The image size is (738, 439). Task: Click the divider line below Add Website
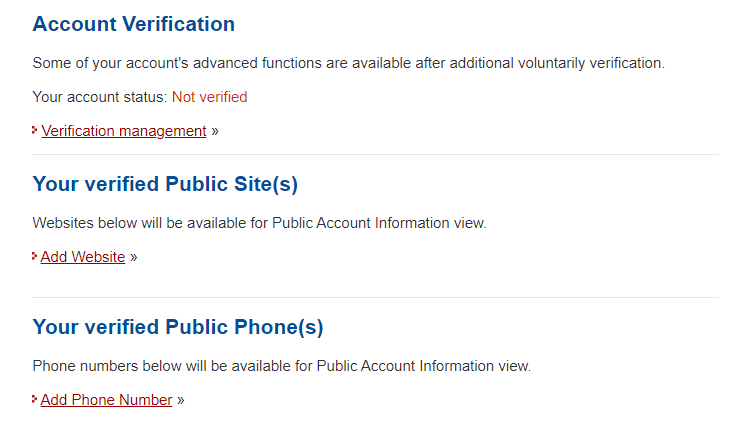point(375,297)
